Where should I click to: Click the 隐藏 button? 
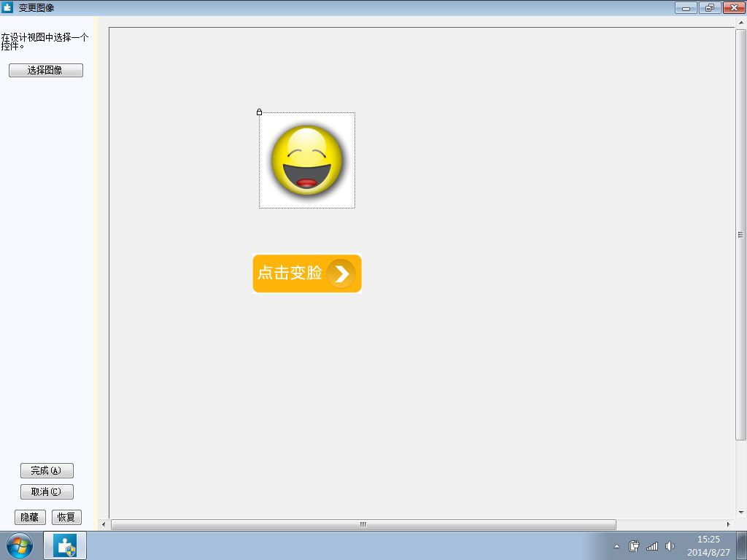coord(30,517)
